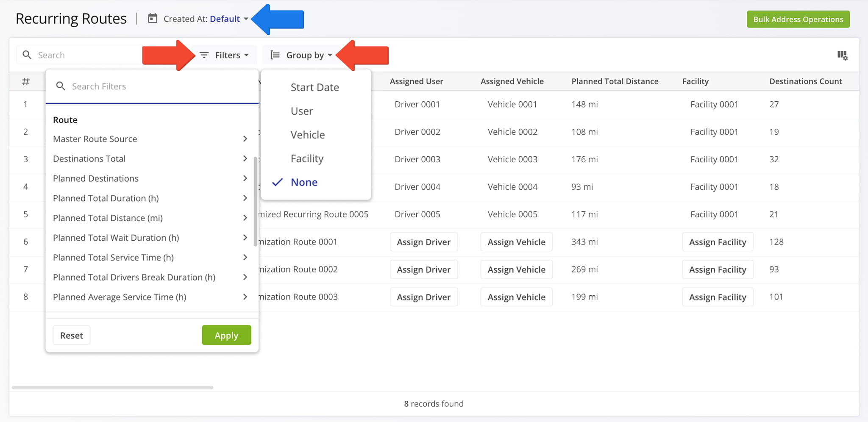Click the Recurring Routes page title
The width and height of the screenshot is (868, 422).
pyautogui.click(x=71, y=19)
